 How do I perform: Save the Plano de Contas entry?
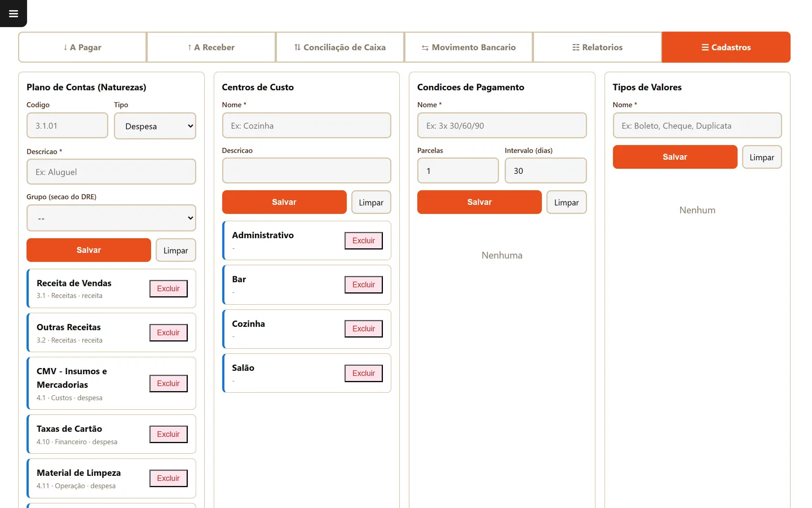(x=89, y=250)
